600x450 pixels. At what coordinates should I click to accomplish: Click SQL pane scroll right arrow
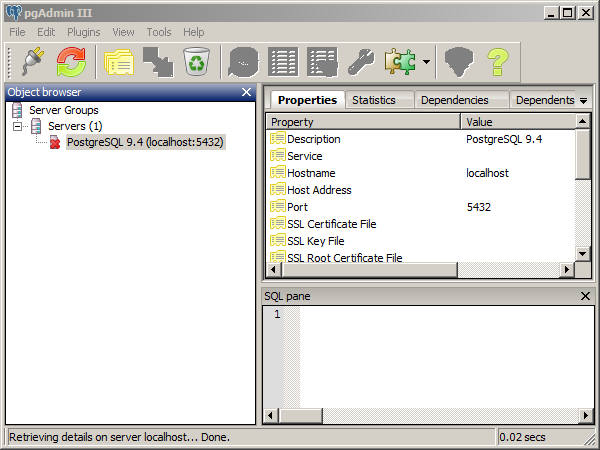pyautogui.click(x=586, y=415)
